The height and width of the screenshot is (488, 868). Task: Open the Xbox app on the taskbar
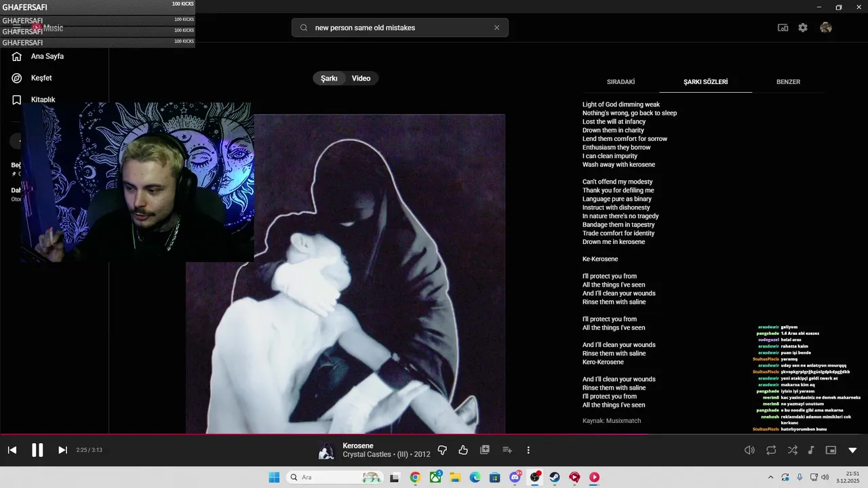435,477
